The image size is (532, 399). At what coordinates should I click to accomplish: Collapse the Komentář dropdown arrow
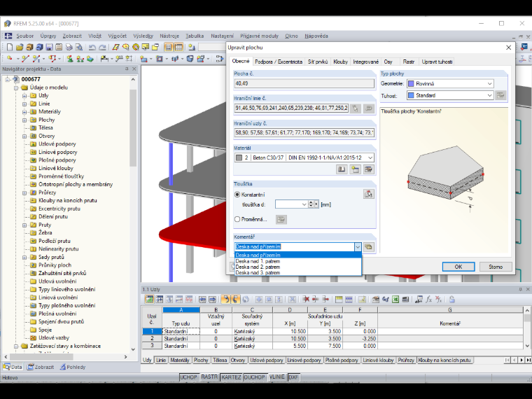(358, 246)
